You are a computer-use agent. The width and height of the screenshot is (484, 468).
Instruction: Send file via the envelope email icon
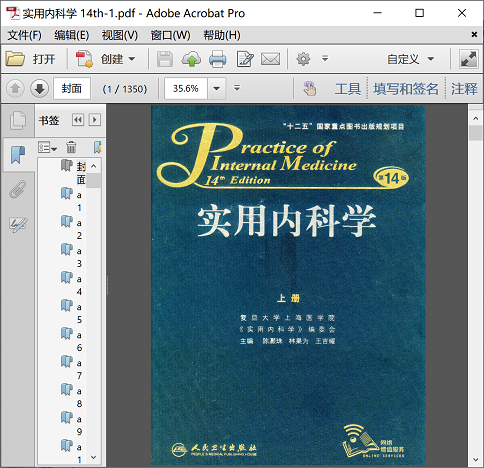[270, 59]
